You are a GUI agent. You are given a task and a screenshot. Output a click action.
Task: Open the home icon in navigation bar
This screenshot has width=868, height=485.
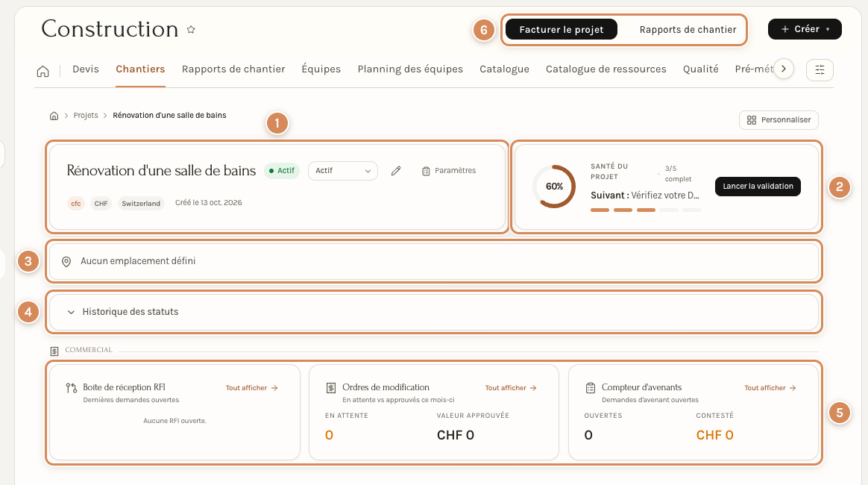[x=43, y=71]
